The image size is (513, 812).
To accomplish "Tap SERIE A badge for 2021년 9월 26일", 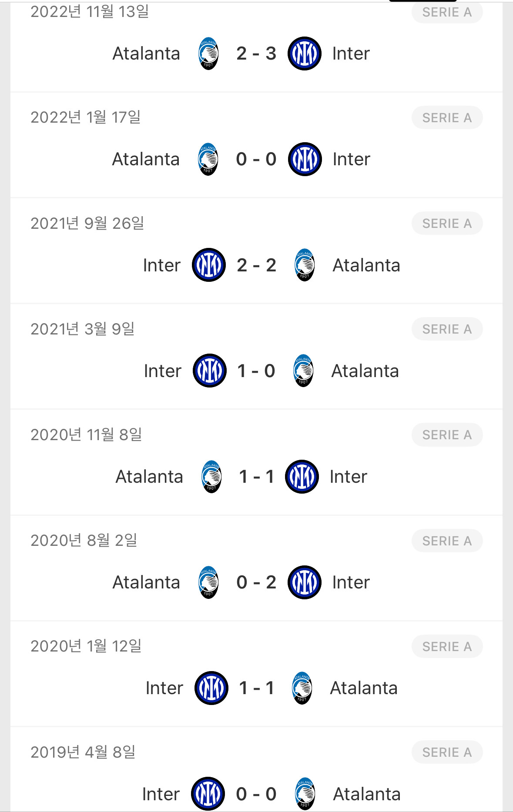I will (447, 224).
